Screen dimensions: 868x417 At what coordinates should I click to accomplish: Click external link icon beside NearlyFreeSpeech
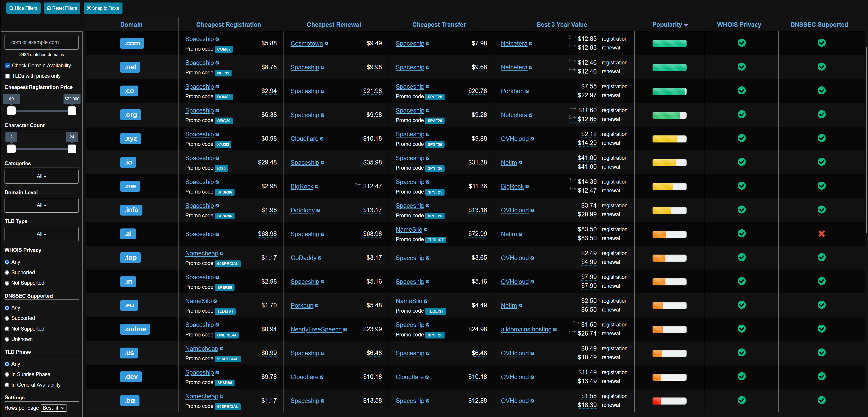pos(345,330)
